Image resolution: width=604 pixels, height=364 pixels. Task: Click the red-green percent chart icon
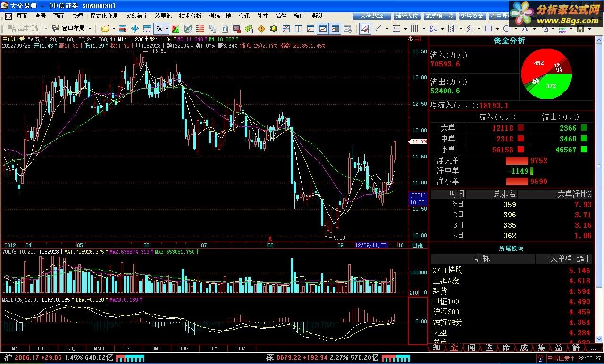click(176, 29)
